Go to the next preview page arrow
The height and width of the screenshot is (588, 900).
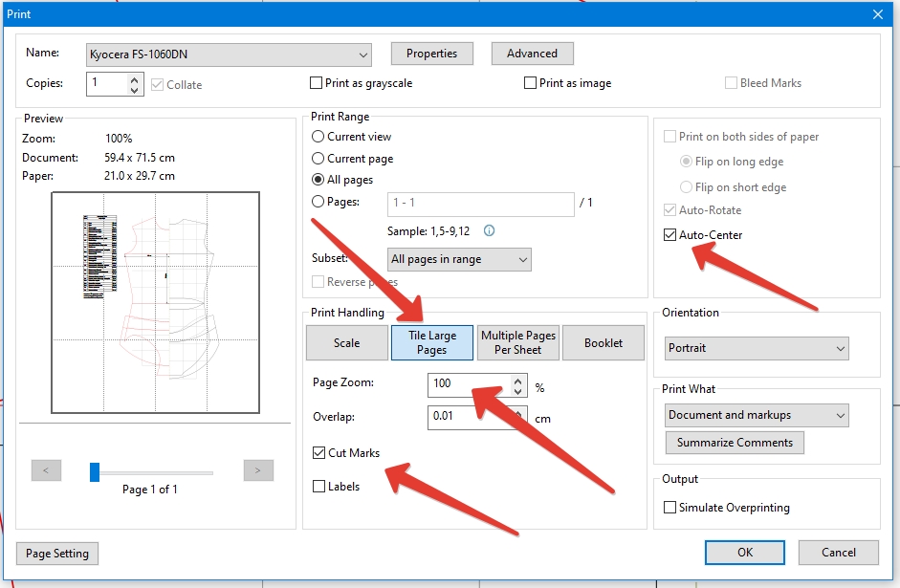(x=258, y=470)
